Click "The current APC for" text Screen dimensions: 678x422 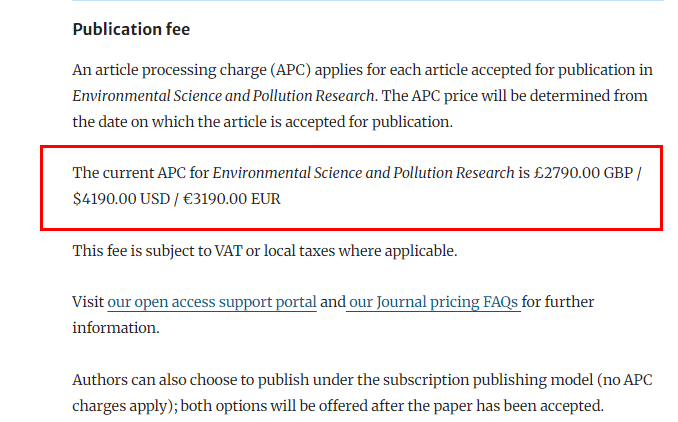(141, 173)
